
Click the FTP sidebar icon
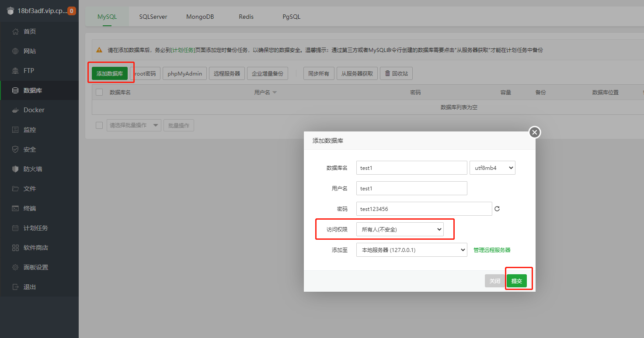click(x=15, y=71)
